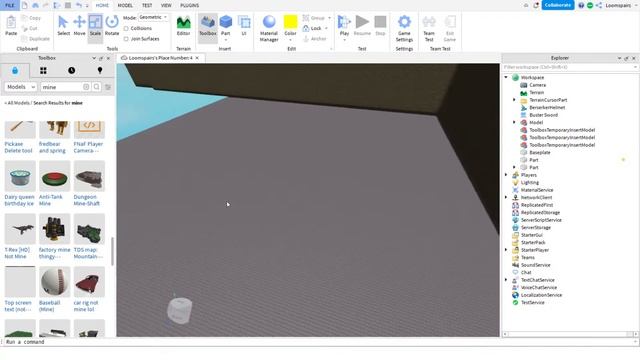Screen dimensions: 640x360
Task: Open the Toolbox Inventory grid tab
Action: [x=43, y=71]
